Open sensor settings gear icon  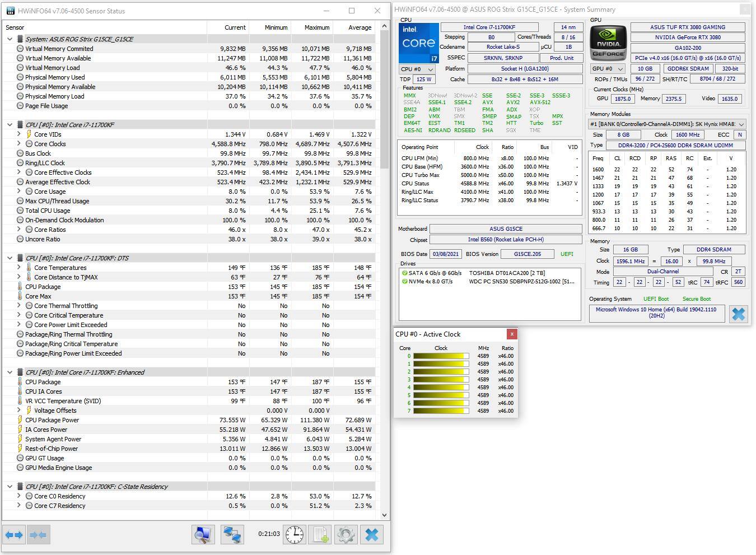(x=346, y=535)
